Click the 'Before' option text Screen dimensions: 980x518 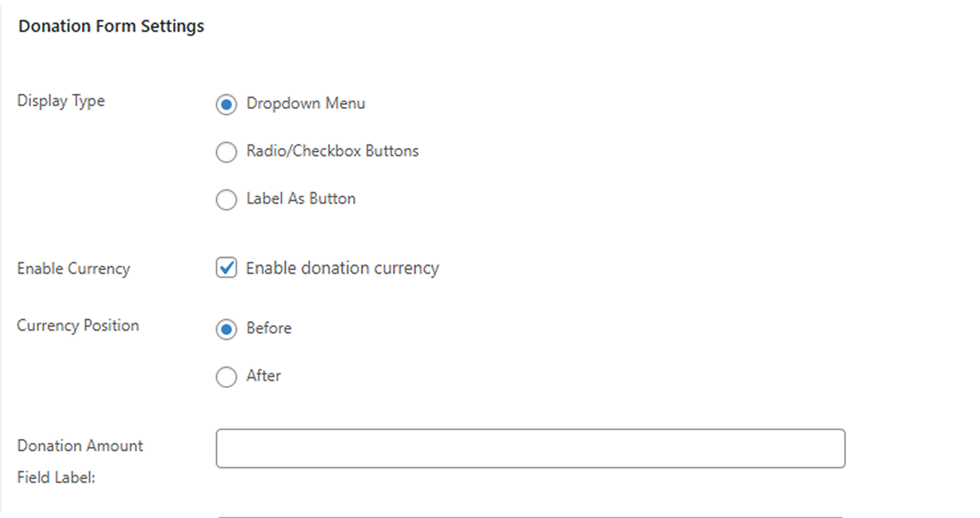click(269, 328)
